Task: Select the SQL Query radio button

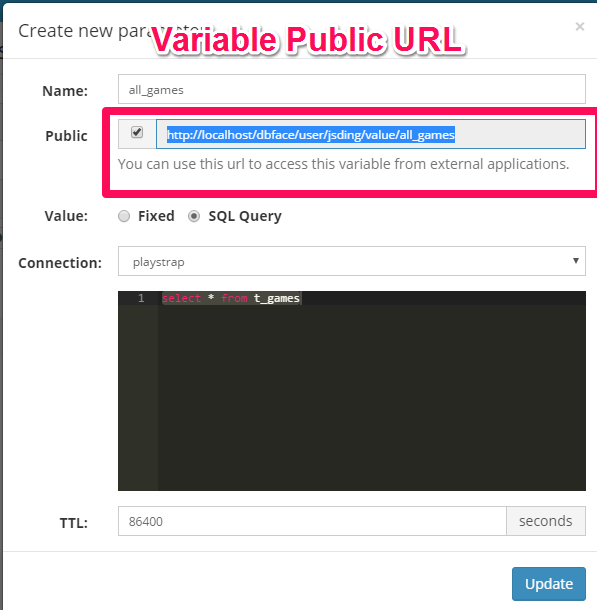Action: [194, 216]
